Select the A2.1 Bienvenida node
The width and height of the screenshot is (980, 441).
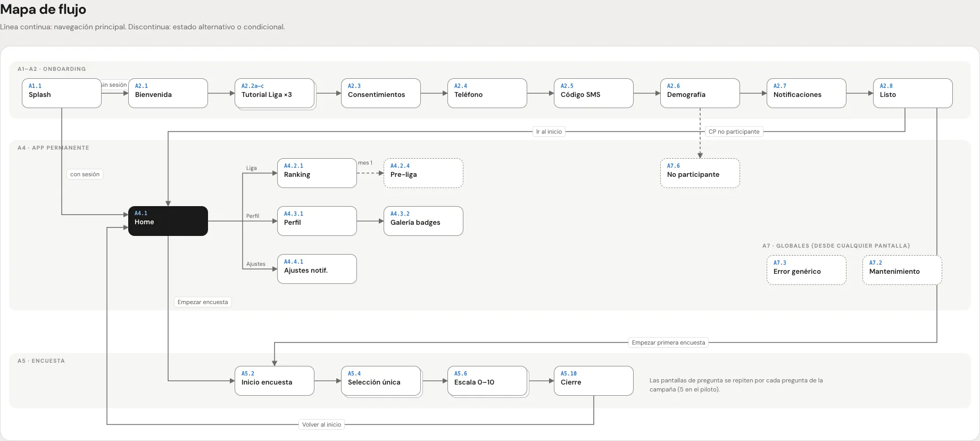click(x=168, y=93)
